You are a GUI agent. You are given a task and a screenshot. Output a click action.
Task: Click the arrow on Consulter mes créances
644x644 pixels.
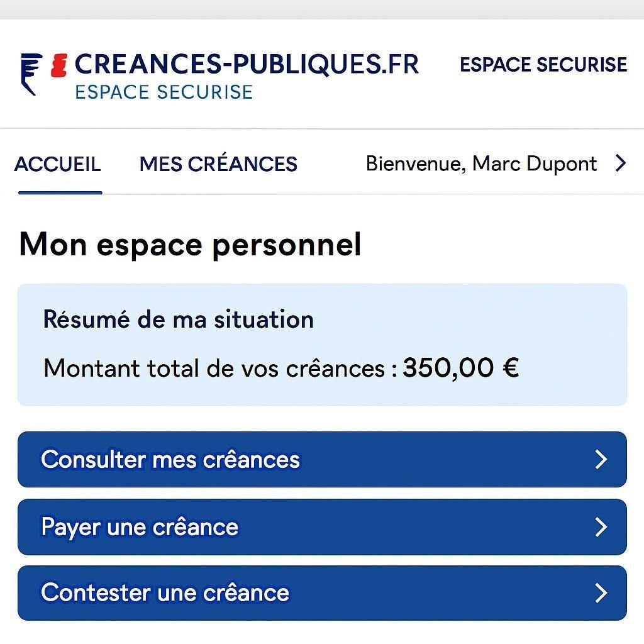601,460
